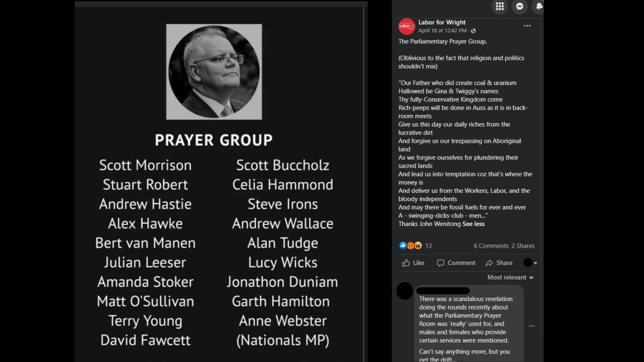Screen dimensions: 644x362
Task: Open the comment-as profile switcher dropdown
Action: (530, 263)
